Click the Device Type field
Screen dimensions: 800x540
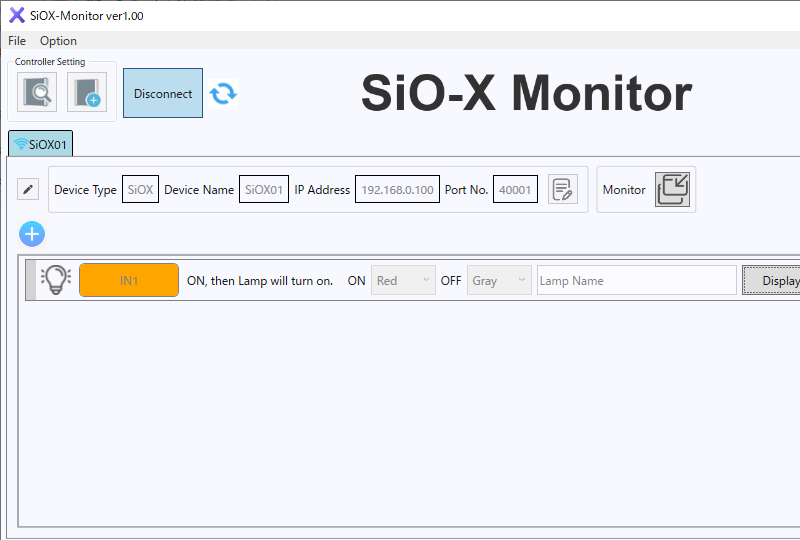coord(140,189)
